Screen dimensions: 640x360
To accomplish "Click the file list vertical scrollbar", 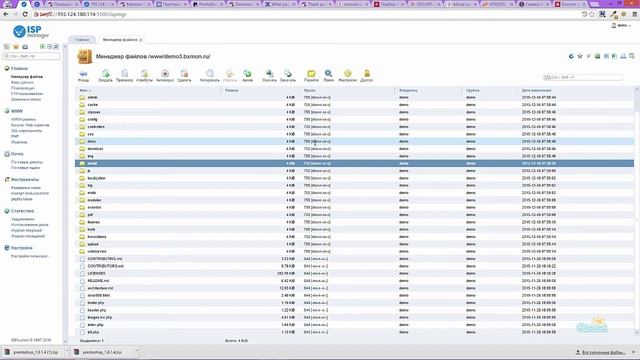I will 636,210.
